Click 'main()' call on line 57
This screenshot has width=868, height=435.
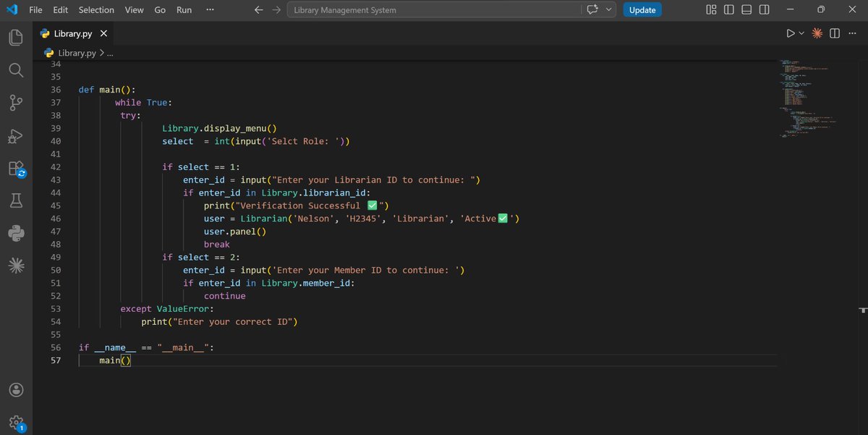tap(115, 360)
